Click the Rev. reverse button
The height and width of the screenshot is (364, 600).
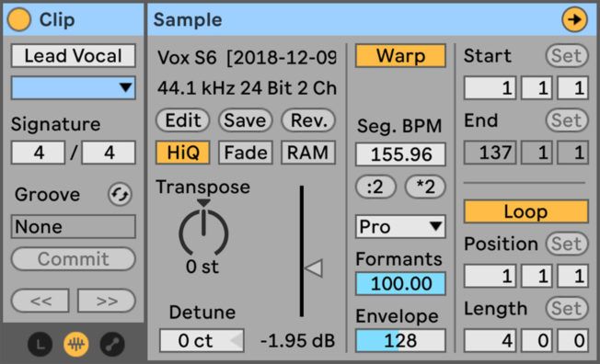coord(308,120)
